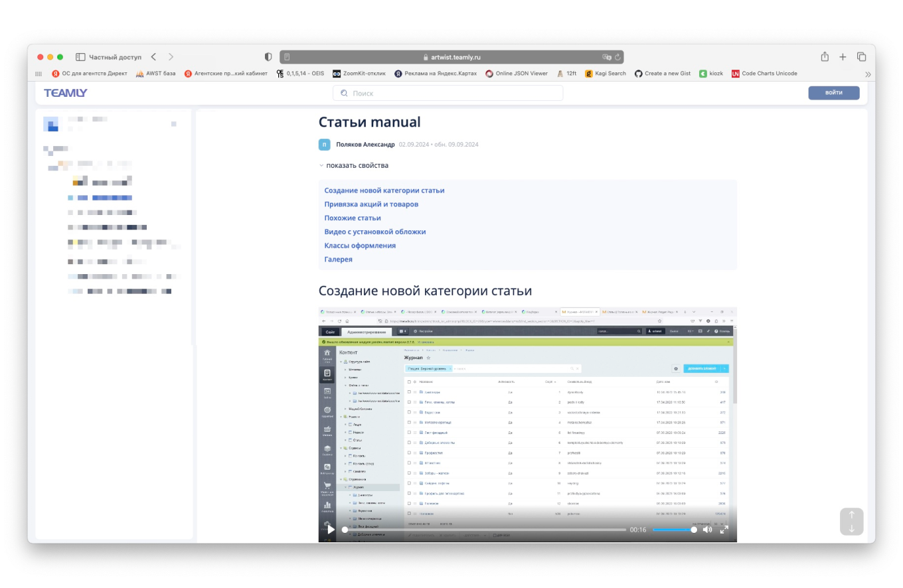Image resolution: width=903 pixels, height=588 pixels.
Task: Click the Войти login button
Action: pyautogui.click(x=834, y=93)
